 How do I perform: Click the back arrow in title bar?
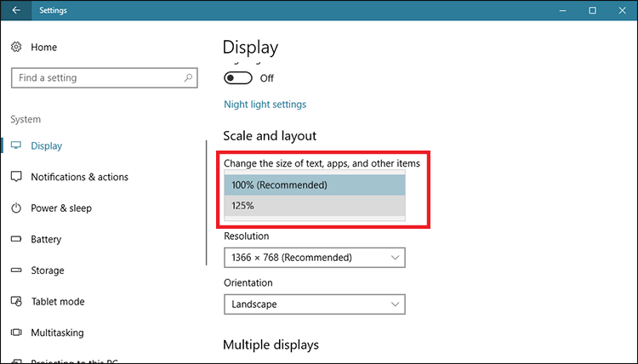(17, 11)
